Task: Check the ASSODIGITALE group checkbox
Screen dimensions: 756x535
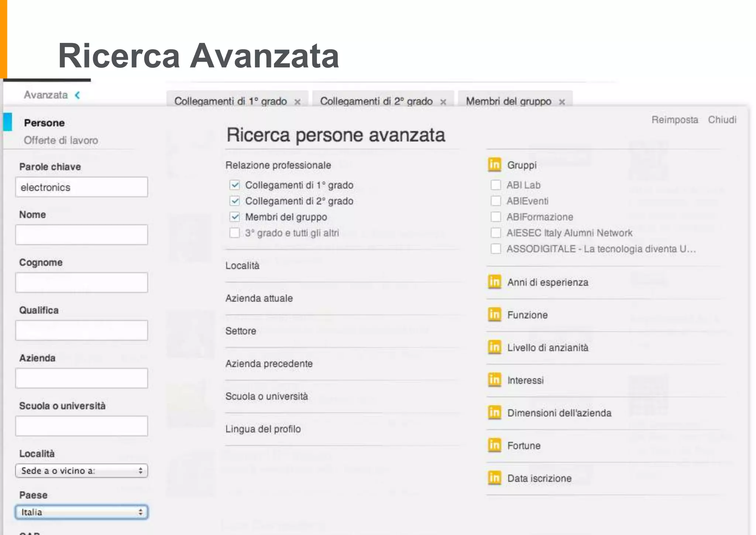Action: pos(496,249)
